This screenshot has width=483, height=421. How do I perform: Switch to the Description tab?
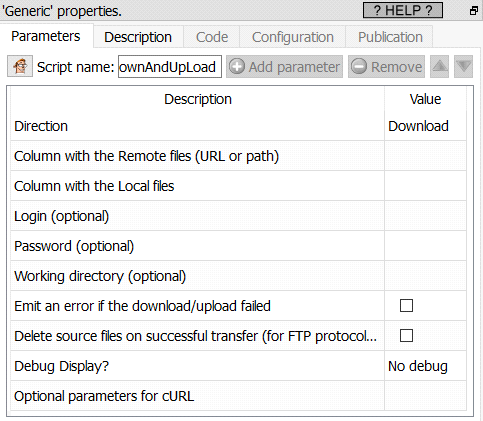(x=138, y=37)
